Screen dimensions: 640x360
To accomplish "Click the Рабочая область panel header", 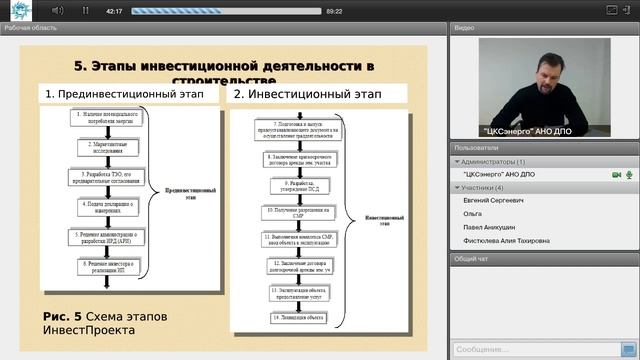I will [223, 28].
